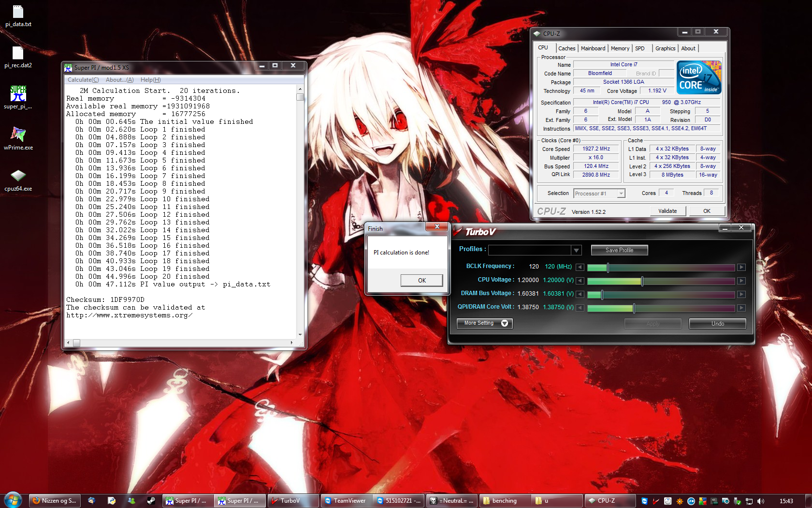Open the Calculate menu in Super PI
The image size is (812, 508).
(83, 80)
